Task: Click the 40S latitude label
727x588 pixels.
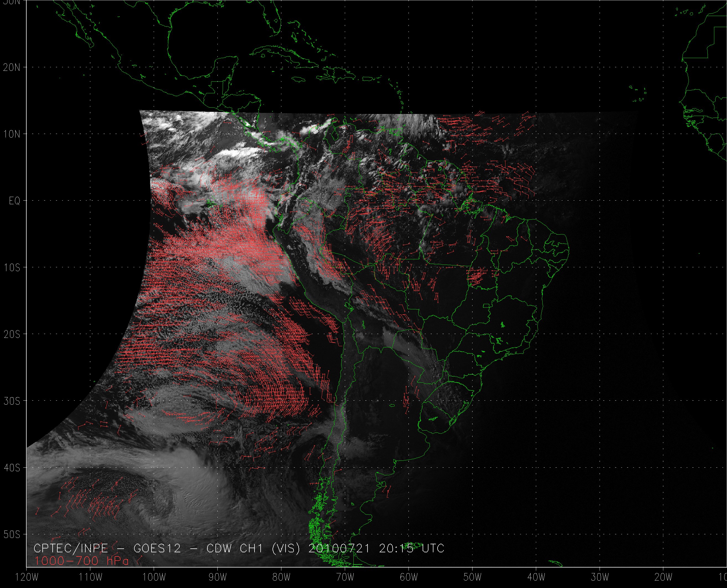Action: 12,468
